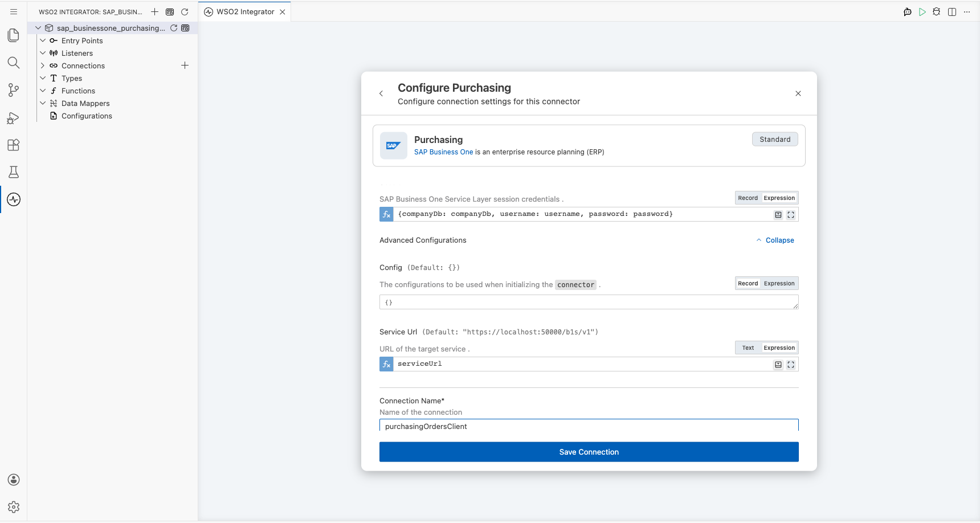Add a new connection with plus icon
The image size is (980, 523).
(x=185, y=66)
